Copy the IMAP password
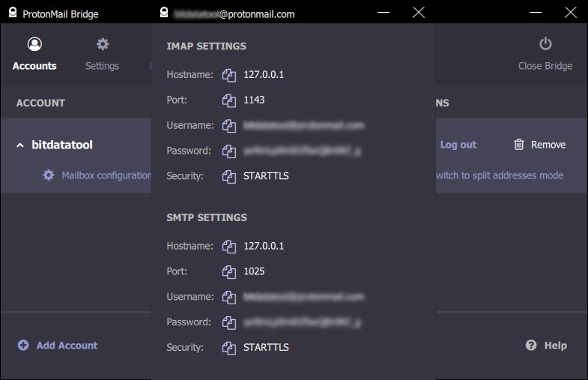 pos(228,151)
